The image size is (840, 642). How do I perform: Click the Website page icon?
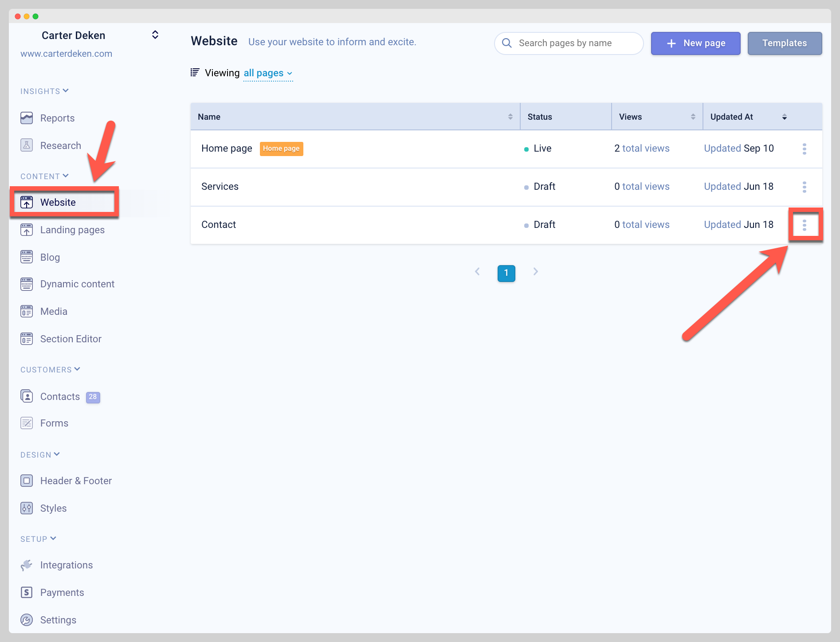point(27,202)
